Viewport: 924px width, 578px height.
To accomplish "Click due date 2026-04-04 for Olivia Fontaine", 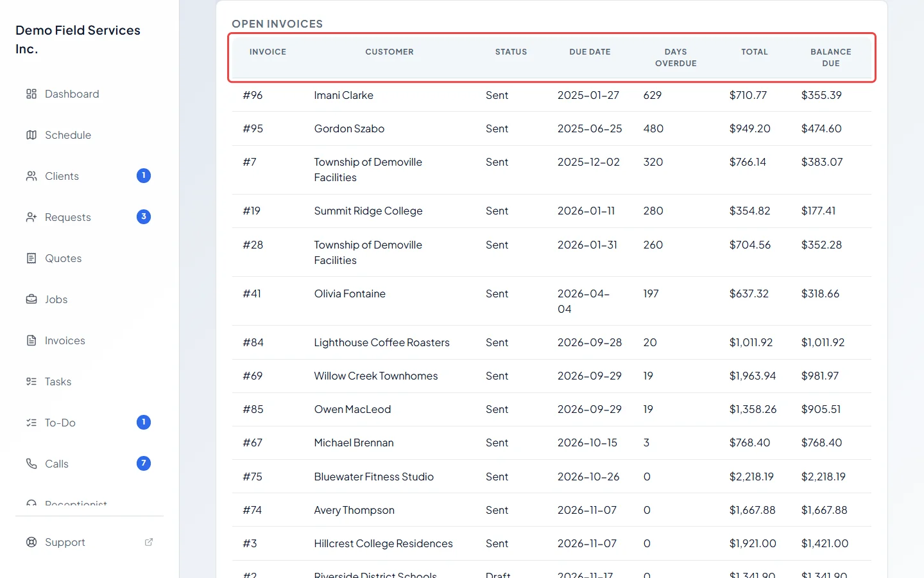I will point(583,301).
